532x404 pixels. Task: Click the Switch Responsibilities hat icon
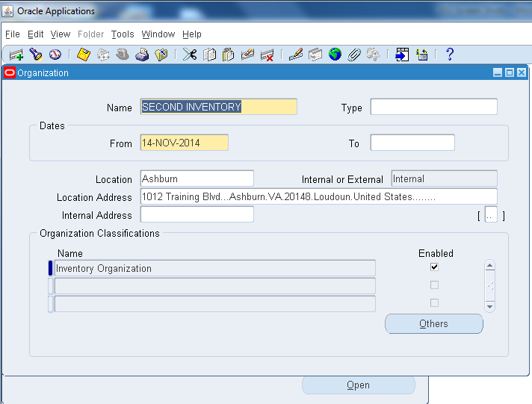click(x=123, y=55)
